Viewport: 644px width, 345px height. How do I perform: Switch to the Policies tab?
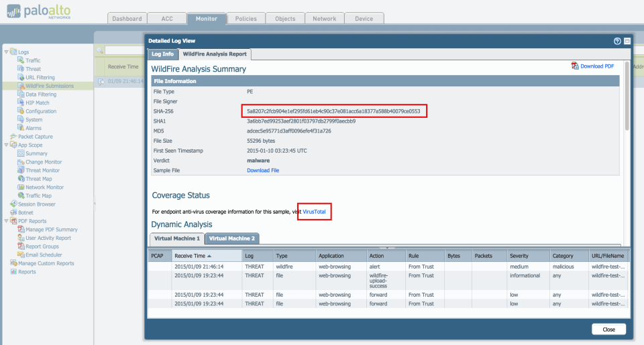246,19
